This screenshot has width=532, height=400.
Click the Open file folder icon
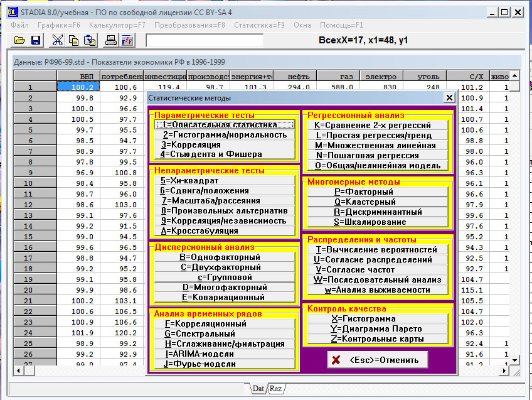pos(20,41)
